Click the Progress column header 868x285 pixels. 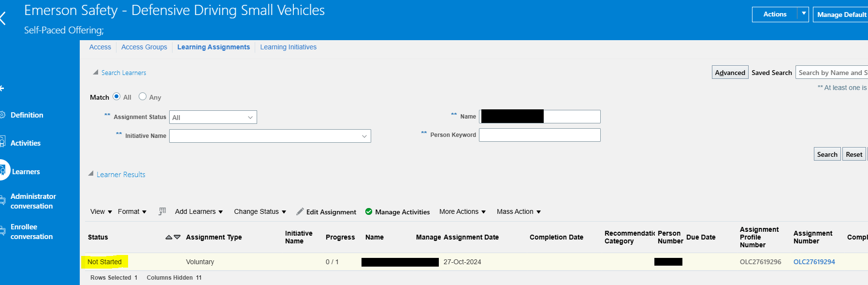tap(340, 237)
